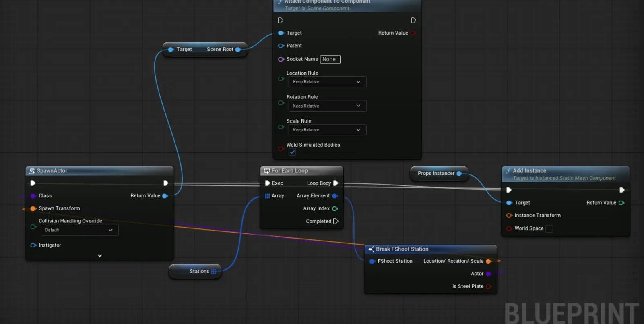The image size is (644, 324).
Task: Expand the SpawnActor node advanced pins
Action: (100, 256)
